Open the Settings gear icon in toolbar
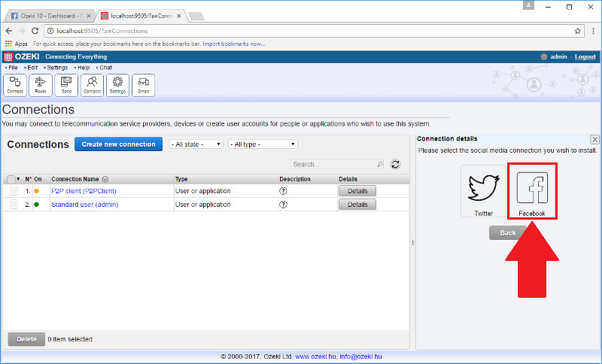602x364 pixels. click(x=117, y=85)
